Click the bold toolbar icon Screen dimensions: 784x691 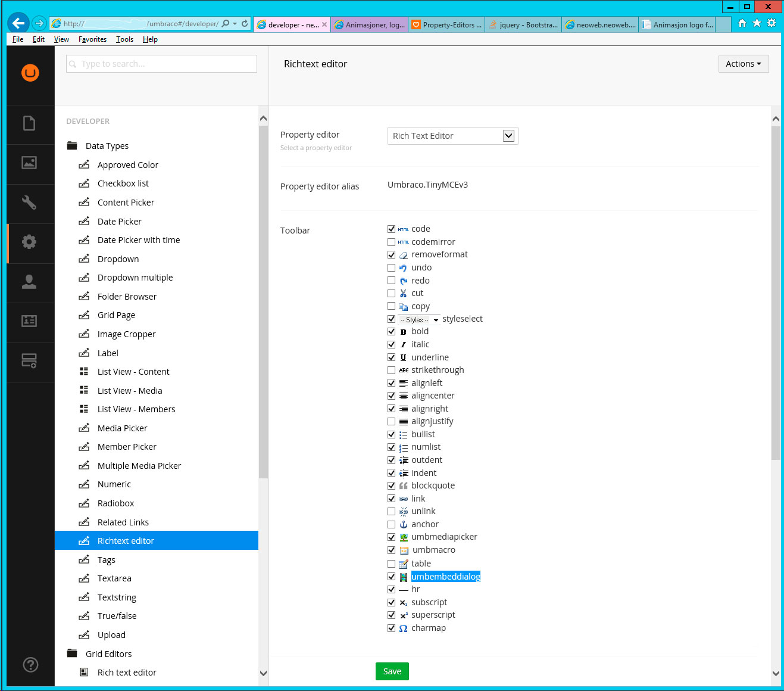(x=403, y=332)
